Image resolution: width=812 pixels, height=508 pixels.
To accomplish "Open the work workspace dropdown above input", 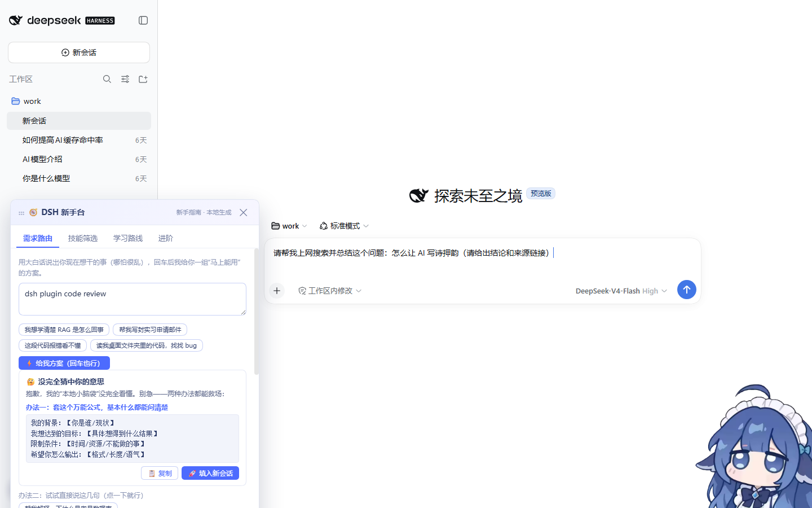I will click(289, 226).
